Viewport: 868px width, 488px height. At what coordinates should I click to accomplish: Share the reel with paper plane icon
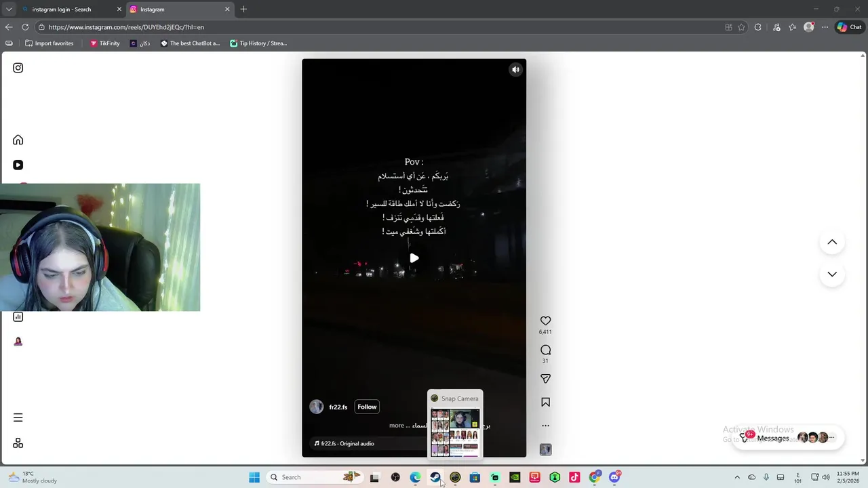click(x=545, y=378)
